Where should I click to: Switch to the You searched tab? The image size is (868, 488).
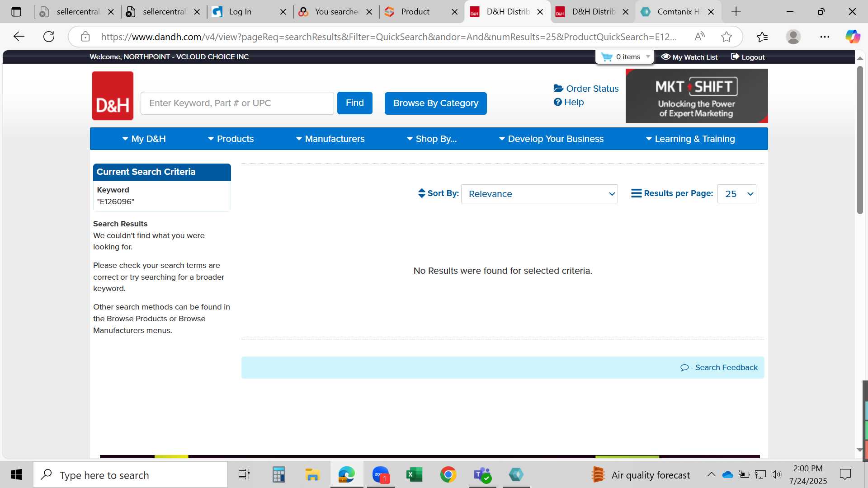pos(336,12)
